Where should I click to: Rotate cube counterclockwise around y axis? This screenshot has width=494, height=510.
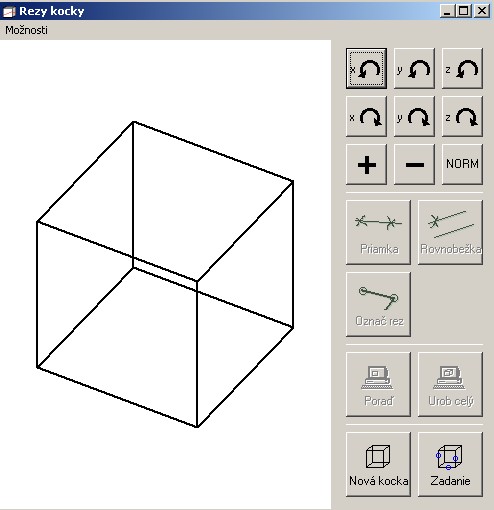414,68
